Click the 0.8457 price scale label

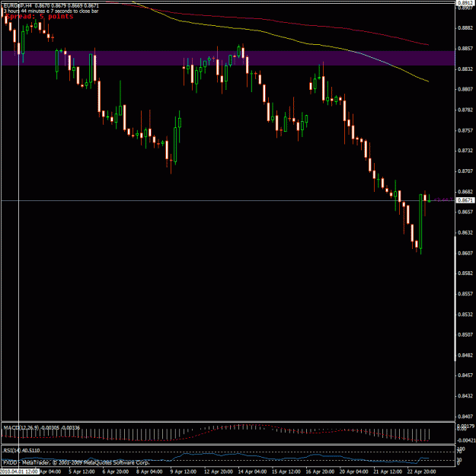[465, 375]
